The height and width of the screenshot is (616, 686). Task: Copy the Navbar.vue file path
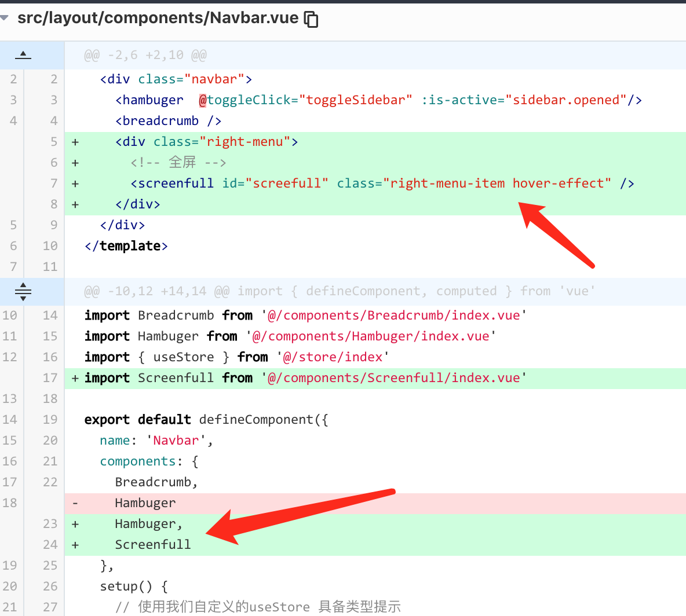pyautogui.click(x=311, y=19)
